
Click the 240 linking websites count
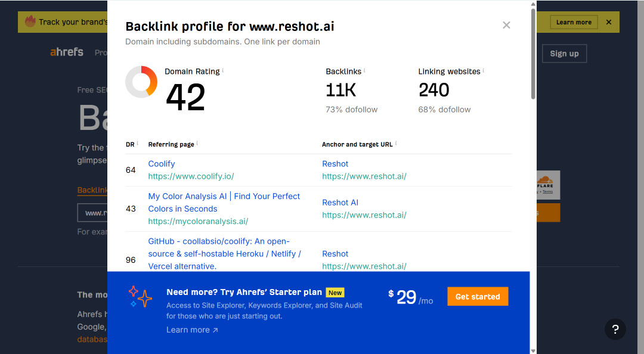point(434,90)
